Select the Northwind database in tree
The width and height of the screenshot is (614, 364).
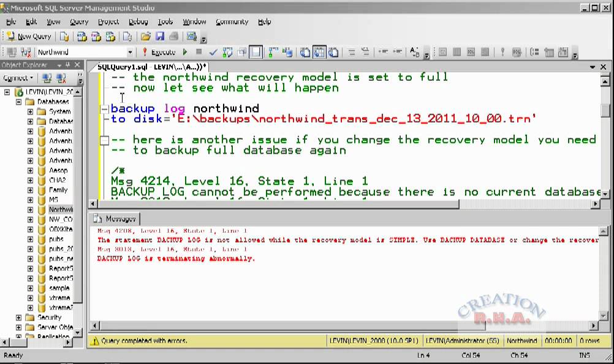(x=61, y=210)
